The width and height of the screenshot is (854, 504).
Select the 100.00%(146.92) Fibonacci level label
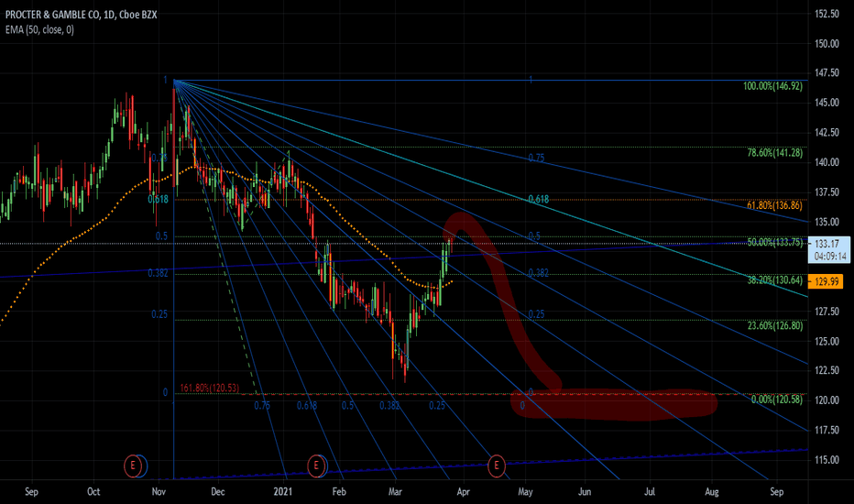point(772,86)
